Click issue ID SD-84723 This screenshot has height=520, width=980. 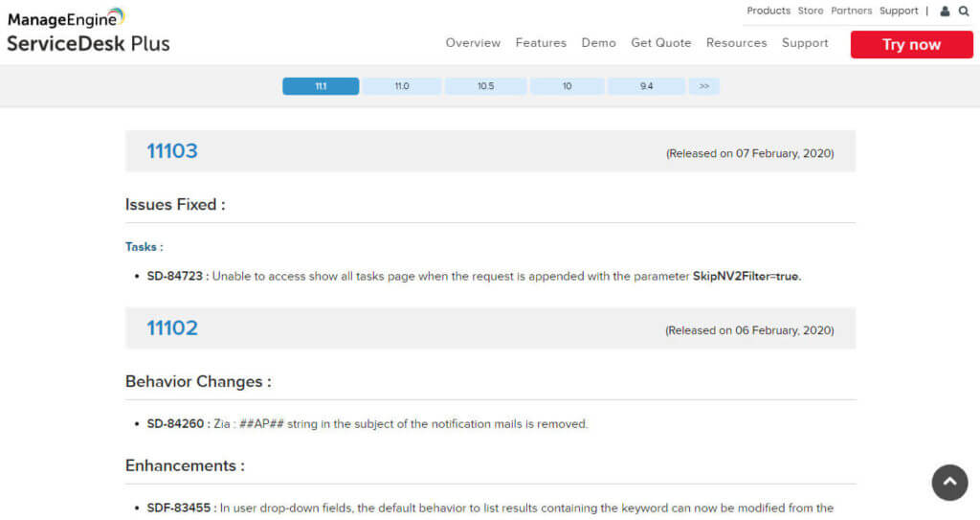(174, 276)
